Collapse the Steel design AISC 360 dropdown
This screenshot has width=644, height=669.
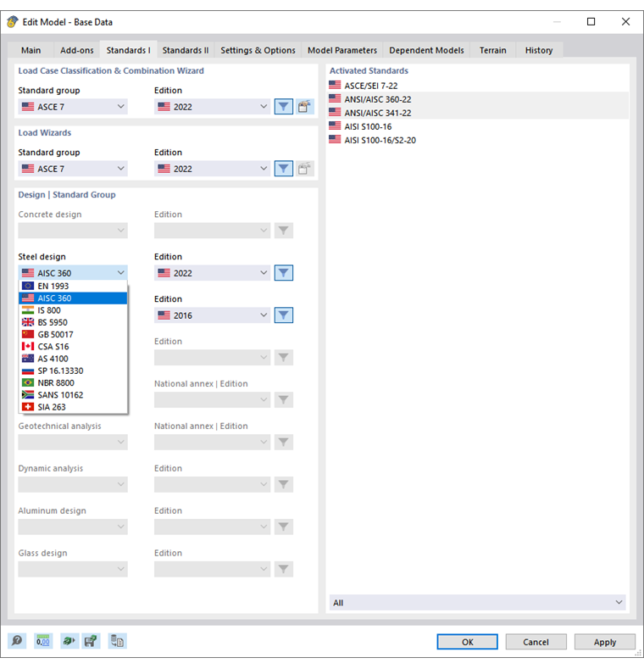pos(73,273)
